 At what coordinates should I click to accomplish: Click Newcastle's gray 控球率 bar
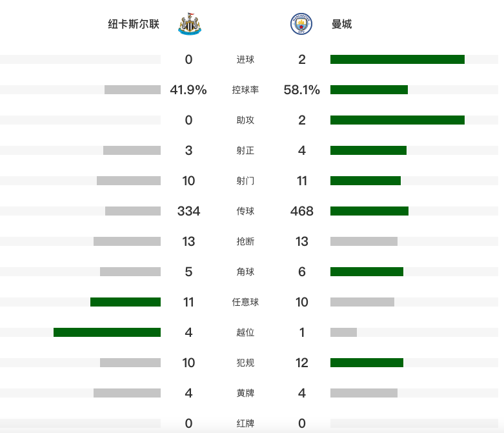[x=132, y=90]
